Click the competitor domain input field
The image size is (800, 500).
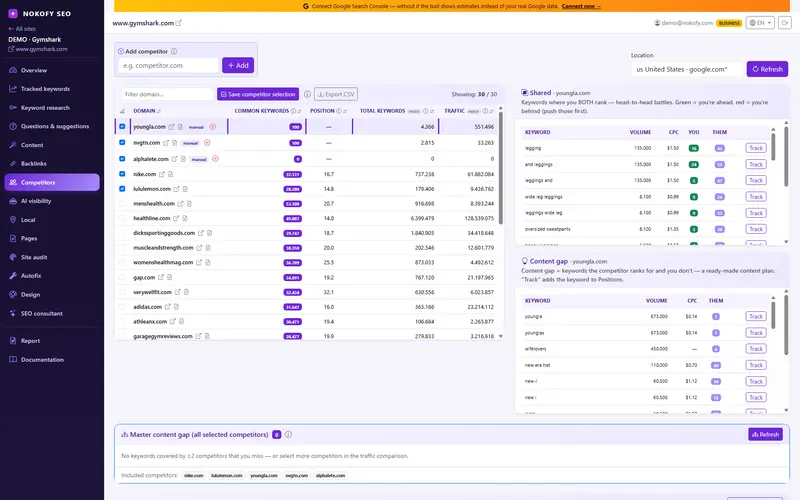[x=168, y=65]
